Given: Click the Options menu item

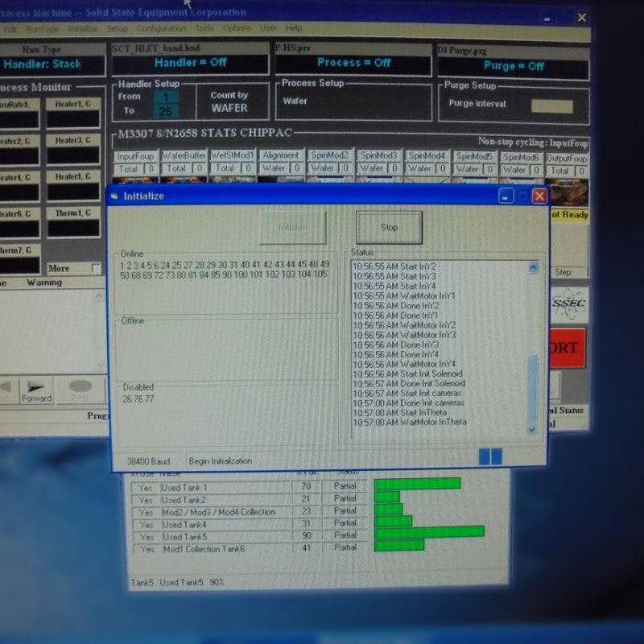Looking at the screenshot, I should coord(237,28).
